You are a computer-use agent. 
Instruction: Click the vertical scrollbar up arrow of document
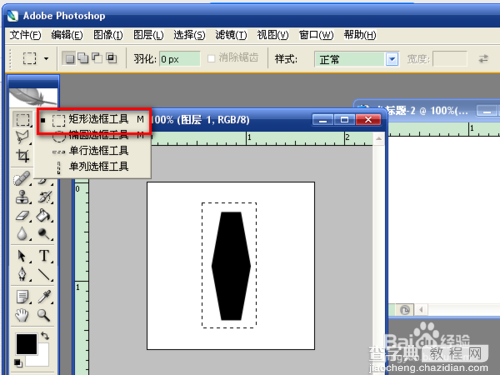379,138
